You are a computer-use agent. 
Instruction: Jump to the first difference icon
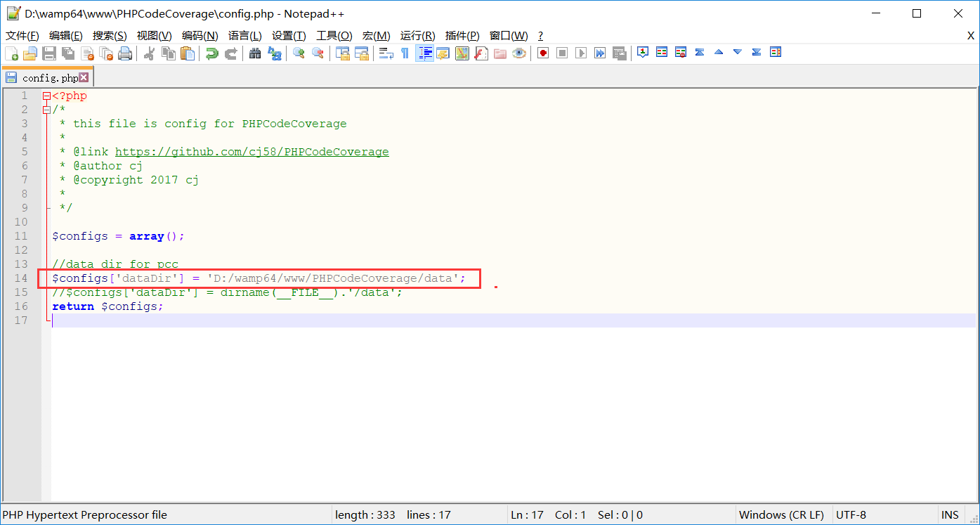(x=700, y=52)
